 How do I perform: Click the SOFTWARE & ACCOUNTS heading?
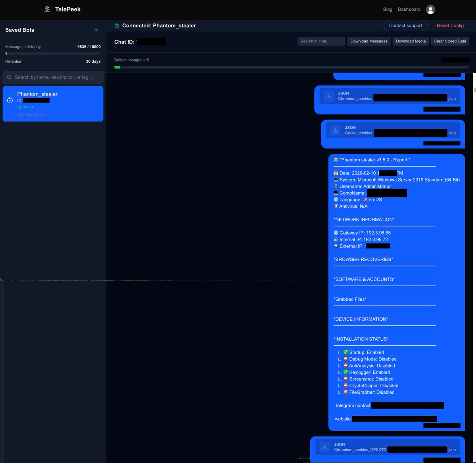click(x=364, y=279)
